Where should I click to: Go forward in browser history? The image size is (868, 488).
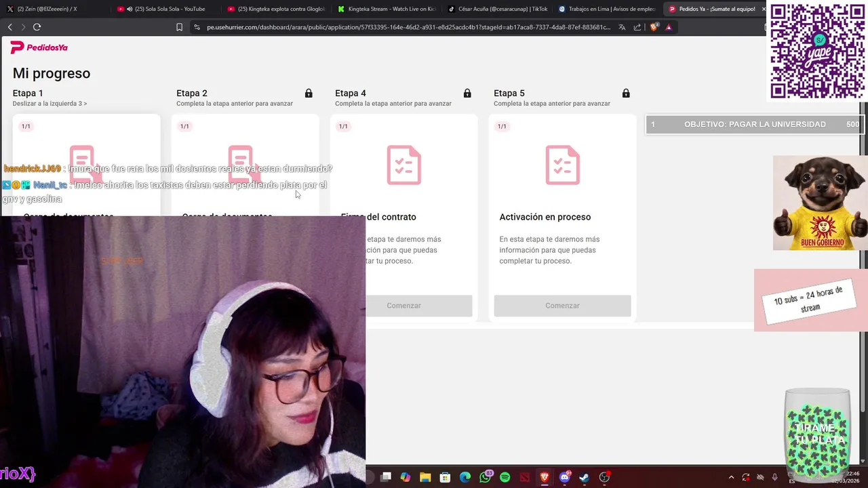pos(23,27)
